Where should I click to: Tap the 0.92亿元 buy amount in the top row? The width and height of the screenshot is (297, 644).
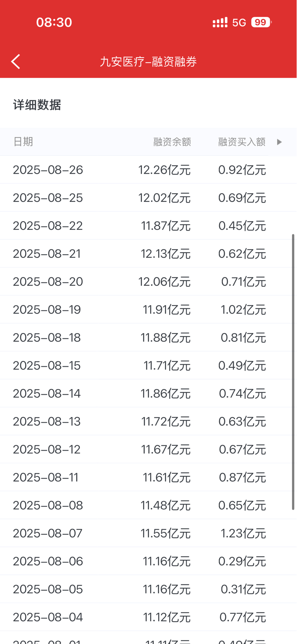click(242, 170)
